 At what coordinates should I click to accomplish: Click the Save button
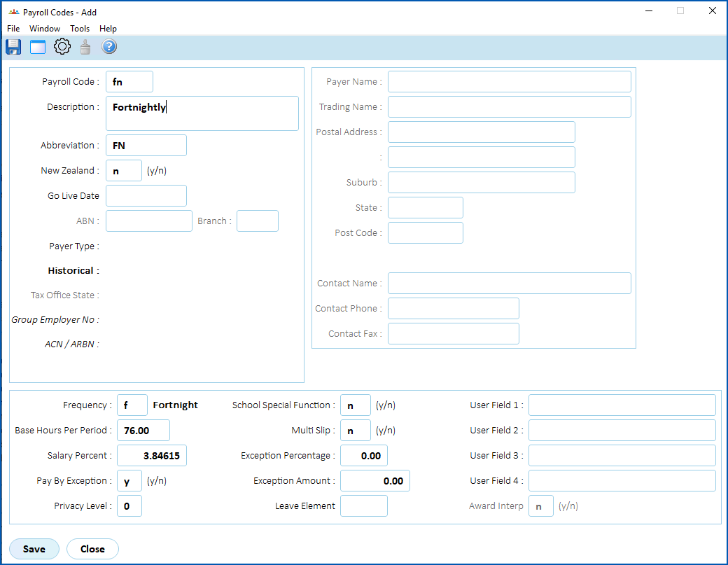[34, 549]
